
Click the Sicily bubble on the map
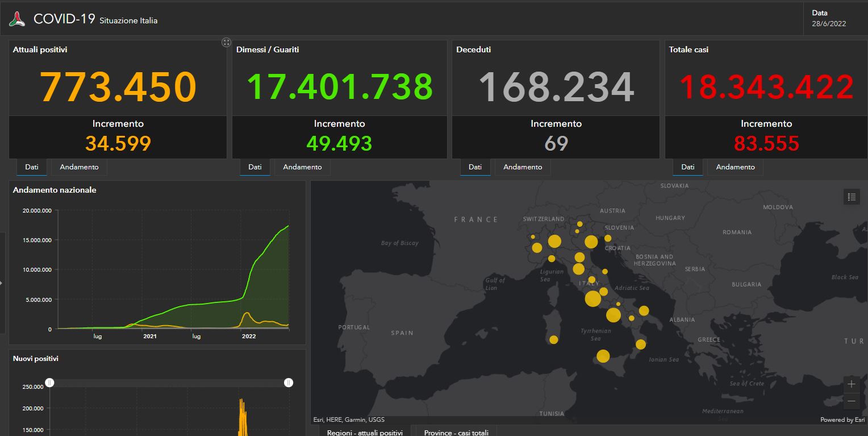point(603,356)
